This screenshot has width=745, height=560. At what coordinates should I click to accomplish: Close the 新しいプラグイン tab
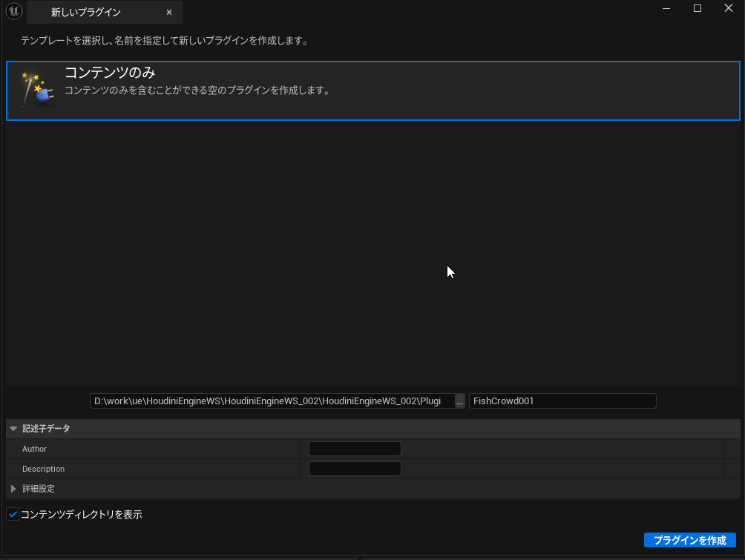pyautogui.click(x=169, y=13)
